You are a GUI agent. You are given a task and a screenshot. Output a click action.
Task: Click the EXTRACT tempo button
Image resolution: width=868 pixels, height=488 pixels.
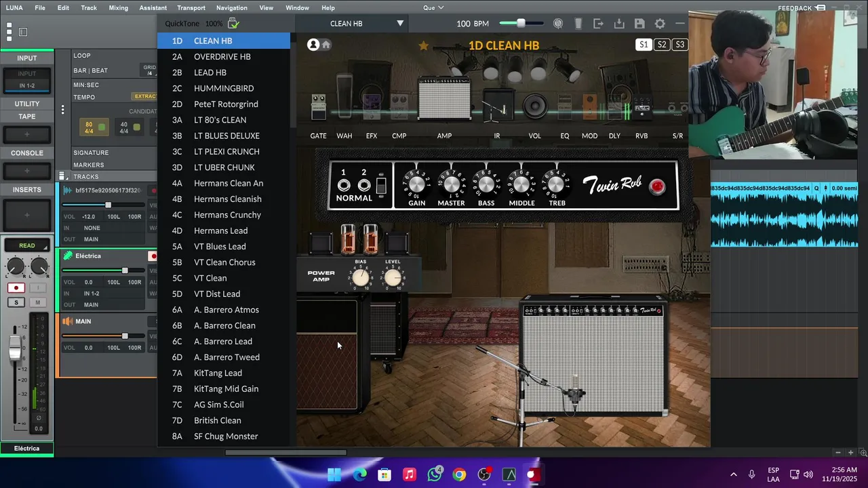(x=144, y=96)
